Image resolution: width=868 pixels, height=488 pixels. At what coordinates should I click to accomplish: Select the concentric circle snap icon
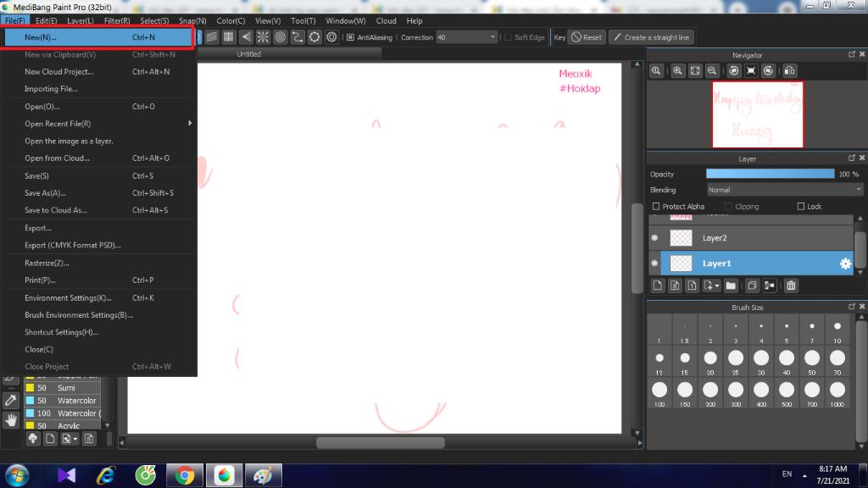point(280,37)
